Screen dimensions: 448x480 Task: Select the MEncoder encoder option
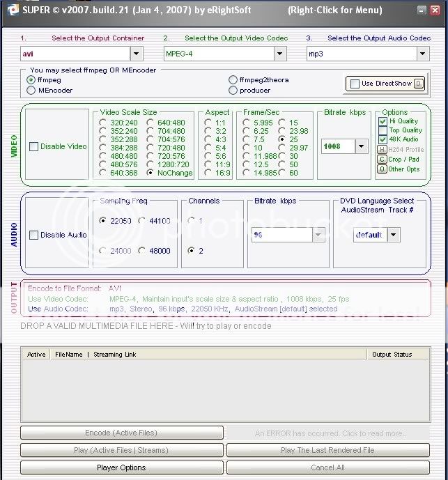coord(31,90)
